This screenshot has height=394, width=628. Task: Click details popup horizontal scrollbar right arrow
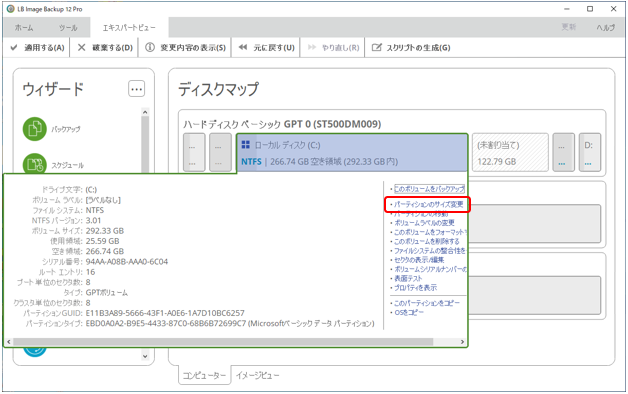click(x=462, y=342)
